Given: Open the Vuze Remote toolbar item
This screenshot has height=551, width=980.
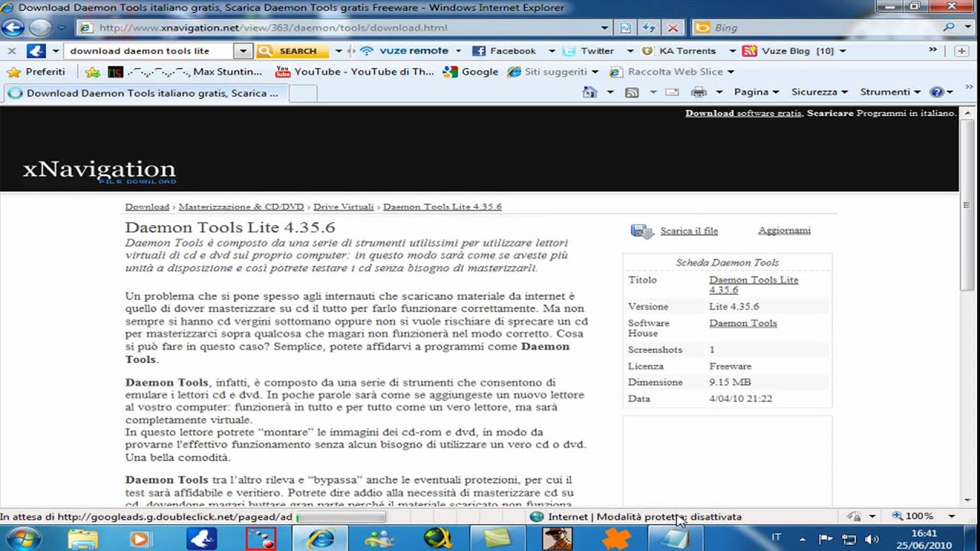Looking at the screenshot, I should [x=404, y=51].
